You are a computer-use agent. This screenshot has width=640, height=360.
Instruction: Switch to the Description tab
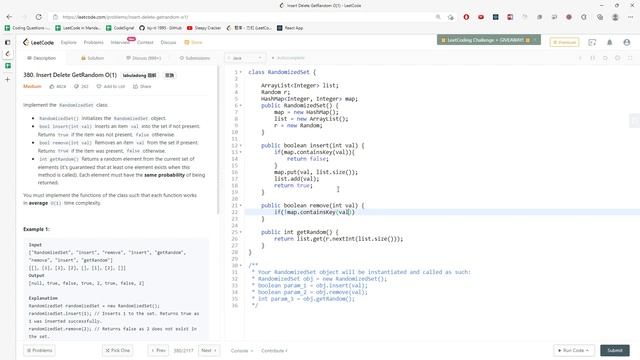[41, 58]
